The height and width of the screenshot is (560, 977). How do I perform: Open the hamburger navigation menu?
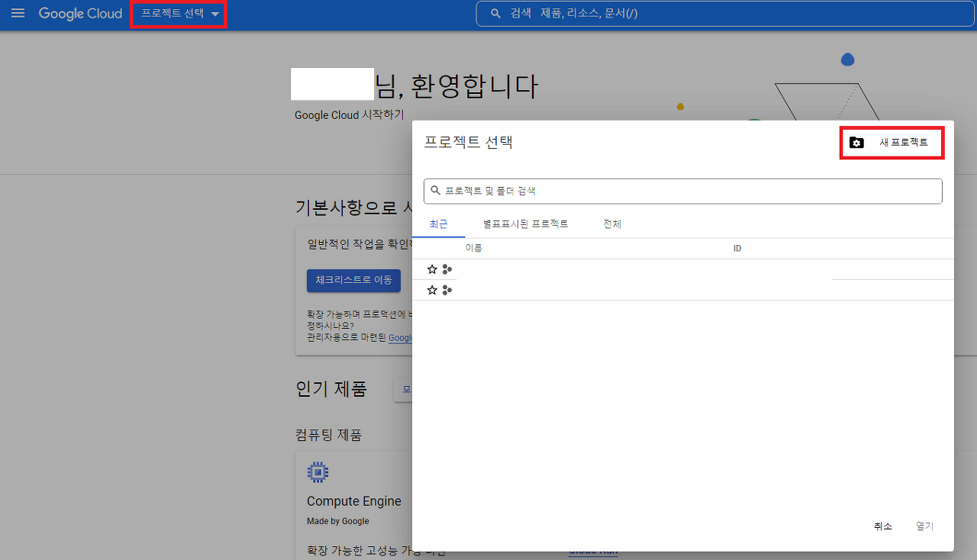(18, 14)
